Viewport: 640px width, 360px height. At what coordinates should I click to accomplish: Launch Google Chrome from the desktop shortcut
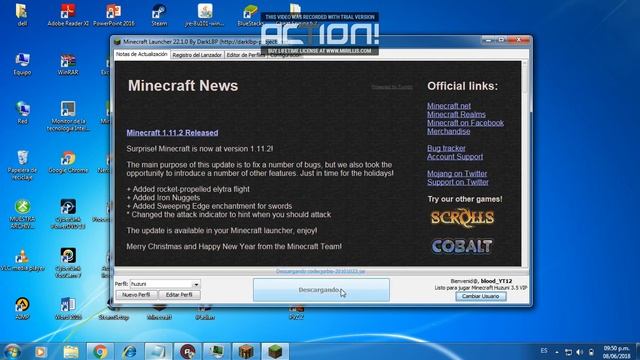point(68,162)
